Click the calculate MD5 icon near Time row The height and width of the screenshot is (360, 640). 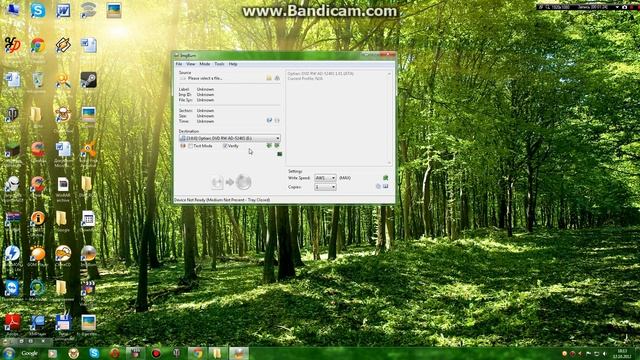coord(269,120)
